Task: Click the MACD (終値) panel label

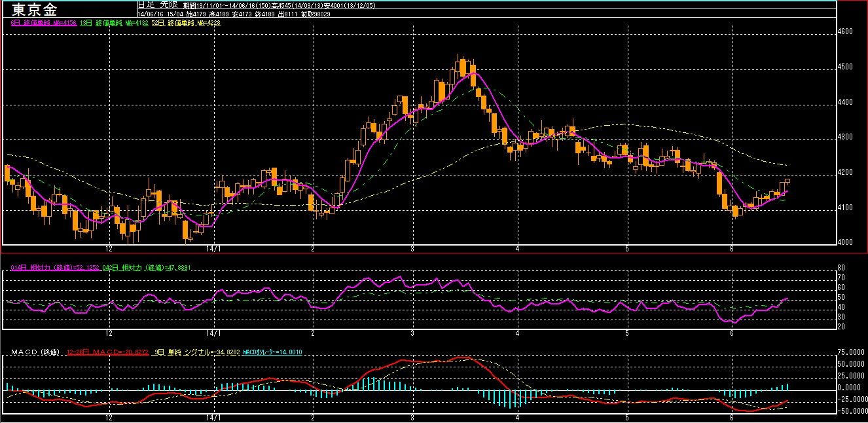Action: tap(36, 352)
